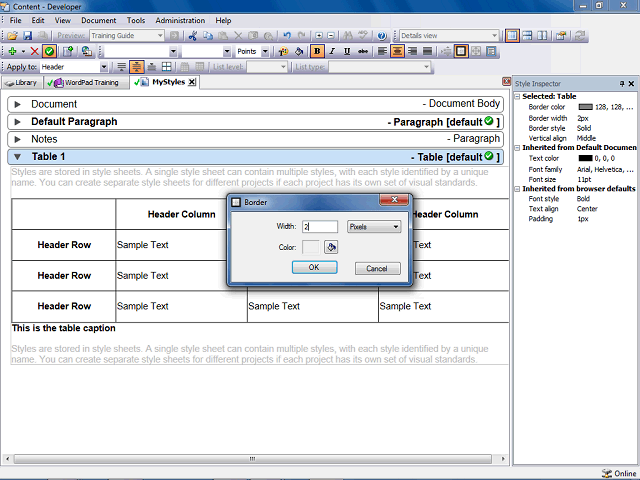Click the Color swatch in Border dialog
This screenshot has width=640, height=480.
pyautogui.click(x=311, y=247)
